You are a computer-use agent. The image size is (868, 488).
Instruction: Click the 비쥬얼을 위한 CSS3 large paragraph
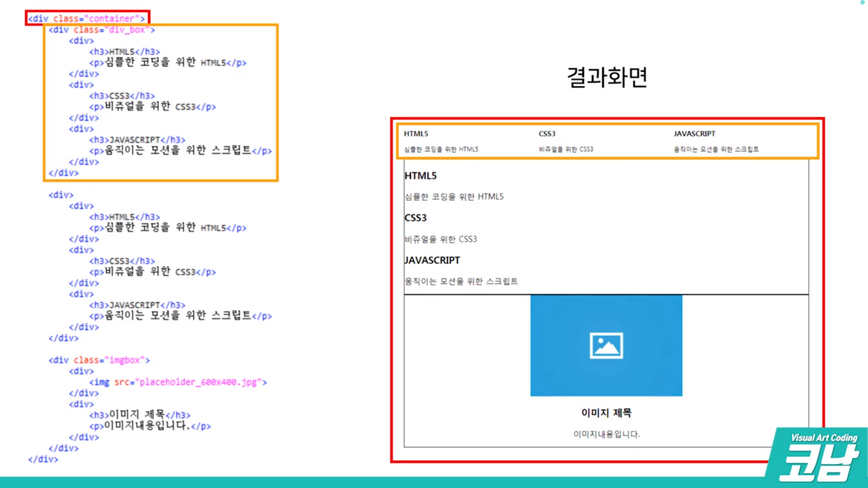coord(441,239)
